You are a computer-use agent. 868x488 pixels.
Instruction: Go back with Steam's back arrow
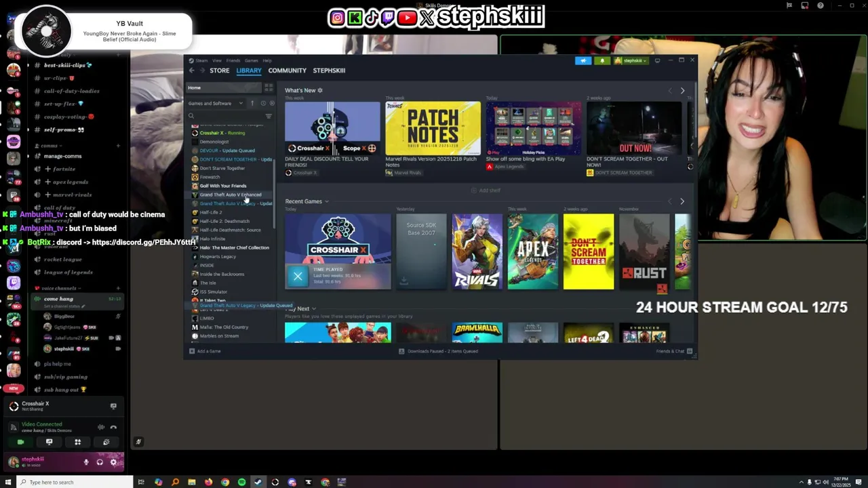[x=192, y=70]
